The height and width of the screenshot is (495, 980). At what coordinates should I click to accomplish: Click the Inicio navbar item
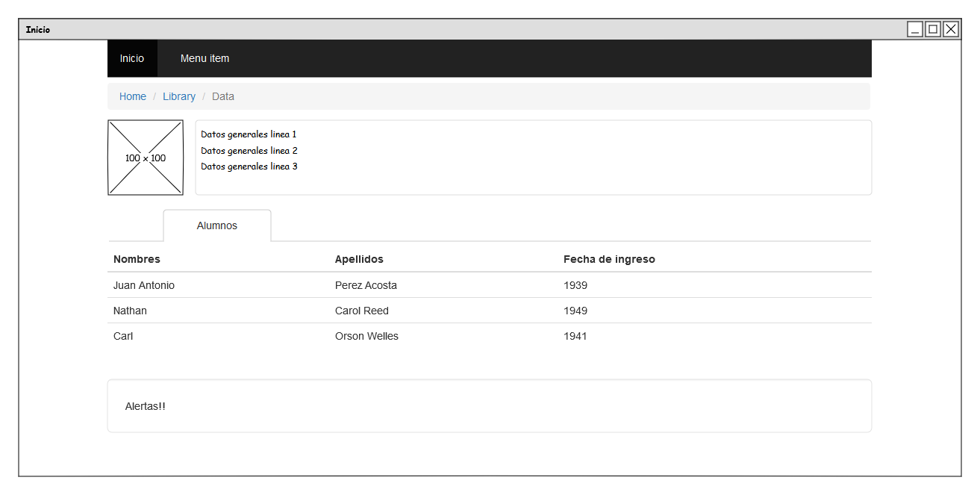[x=132, y=58]
